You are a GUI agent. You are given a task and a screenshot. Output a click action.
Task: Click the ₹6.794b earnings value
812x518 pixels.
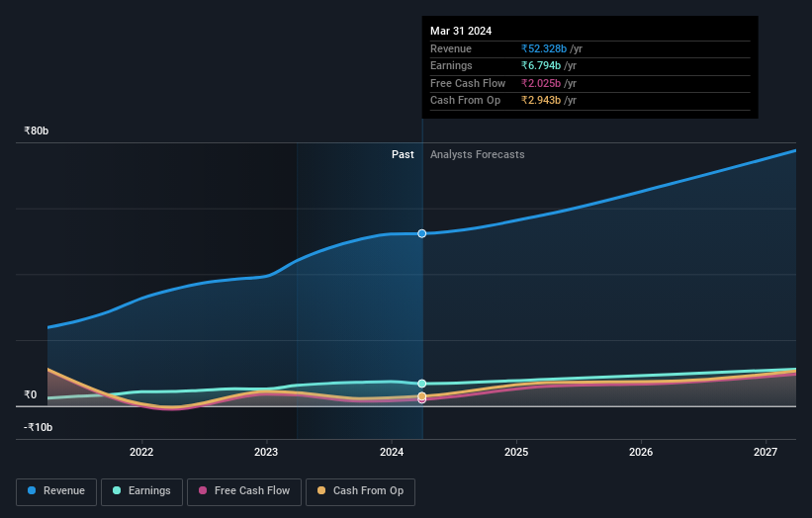541,65
